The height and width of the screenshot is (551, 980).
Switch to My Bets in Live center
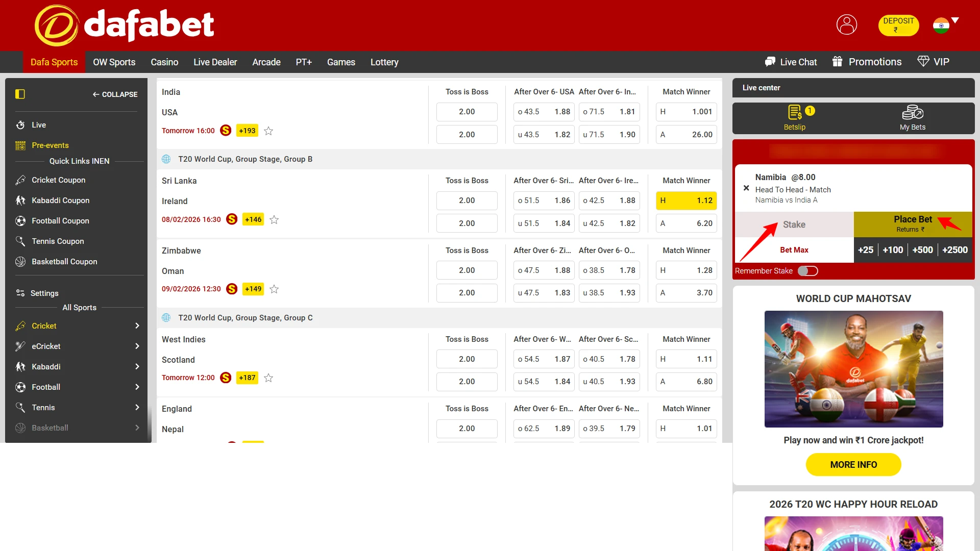tap(913, 118)
